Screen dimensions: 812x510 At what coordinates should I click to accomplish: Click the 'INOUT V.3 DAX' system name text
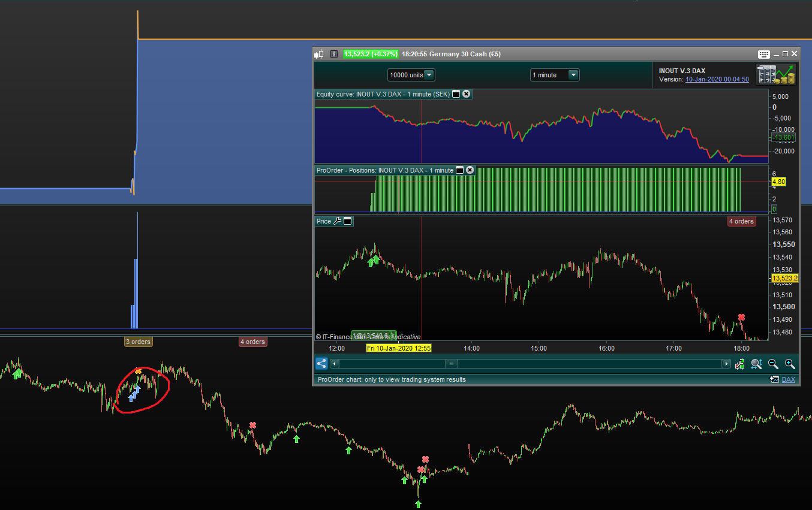(x=682, y=71)
